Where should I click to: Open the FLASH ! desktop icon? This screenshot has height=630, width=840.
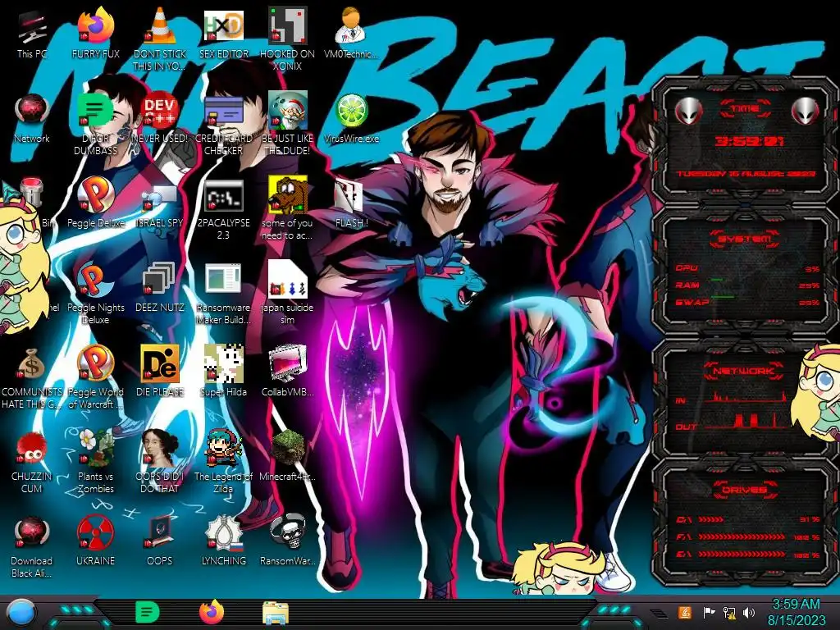(351, 203)
